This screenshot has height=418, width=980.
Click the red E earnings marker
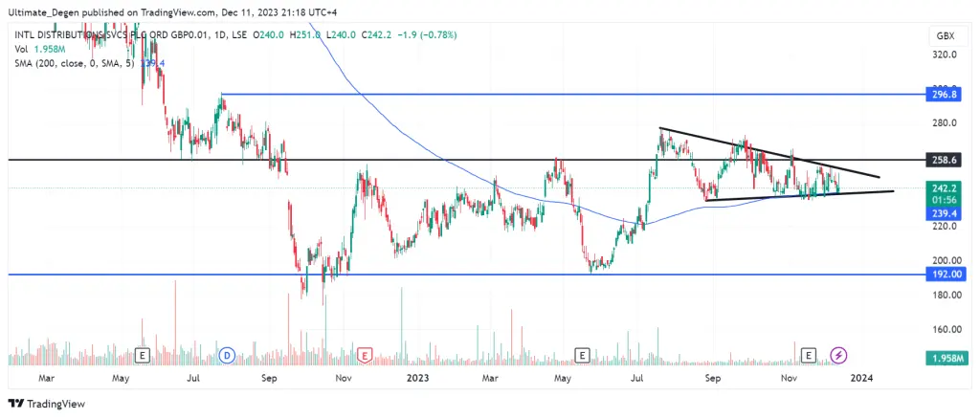(364, 356)
